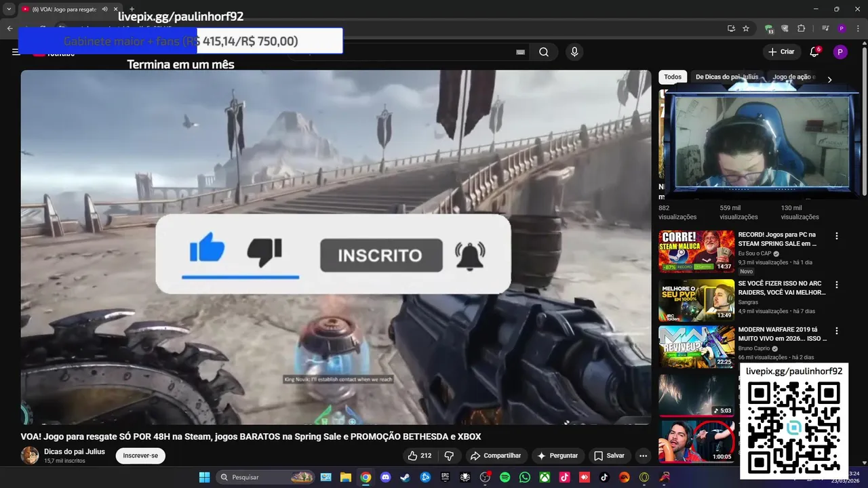Open Discord from taskbar
The height and width of the screenshot is (488, 868).
point(386,477)
